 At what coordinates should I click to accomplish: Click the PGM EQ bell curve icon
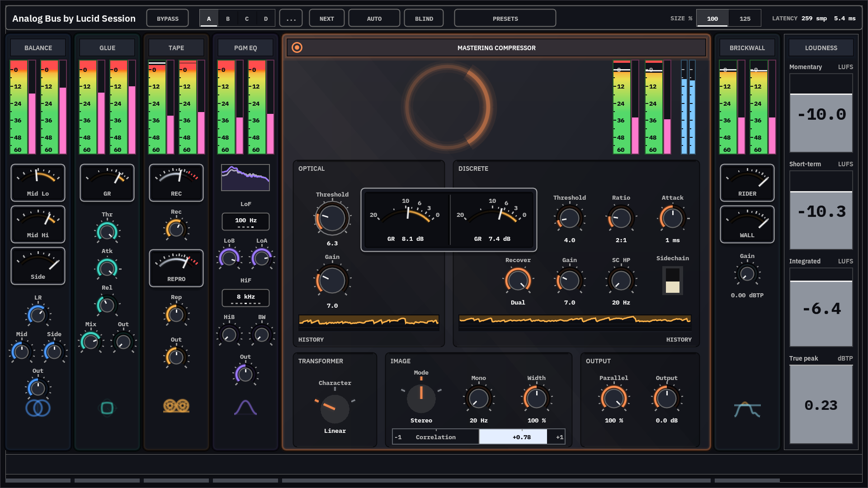(245, 408)
